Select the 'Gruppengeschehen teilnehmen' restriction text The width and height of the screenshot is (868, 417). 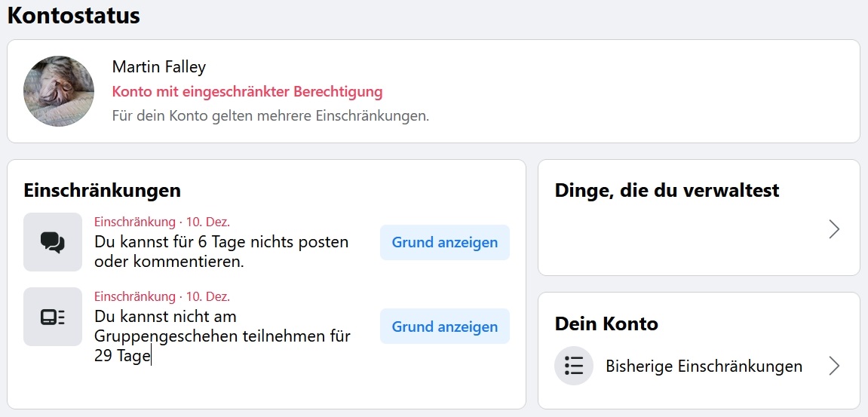pyautogui.click(x=222, y=336)
